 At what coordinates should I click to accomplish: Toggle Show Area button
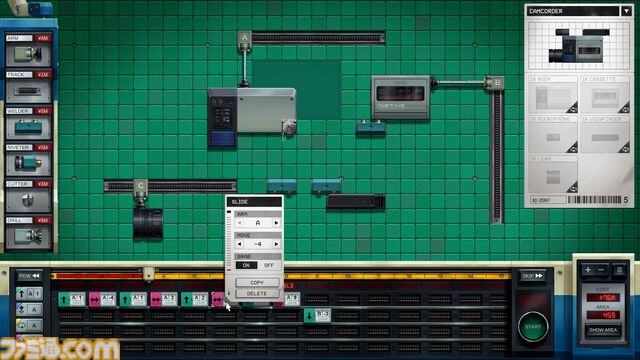[603, 330]
